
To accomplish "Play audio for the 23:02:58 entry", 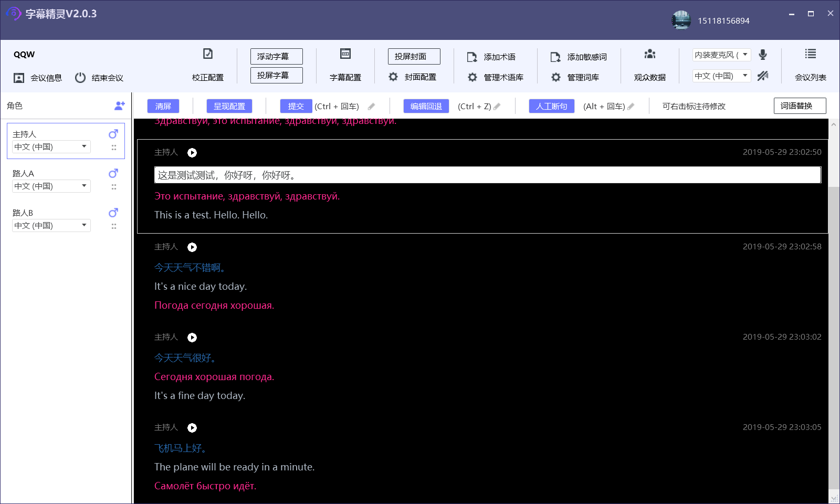I will [x=192, y=247].
